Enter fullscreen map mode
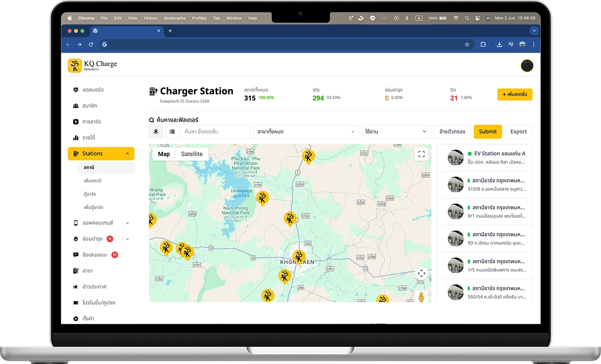The image size is (601, 364). (421, 154)
